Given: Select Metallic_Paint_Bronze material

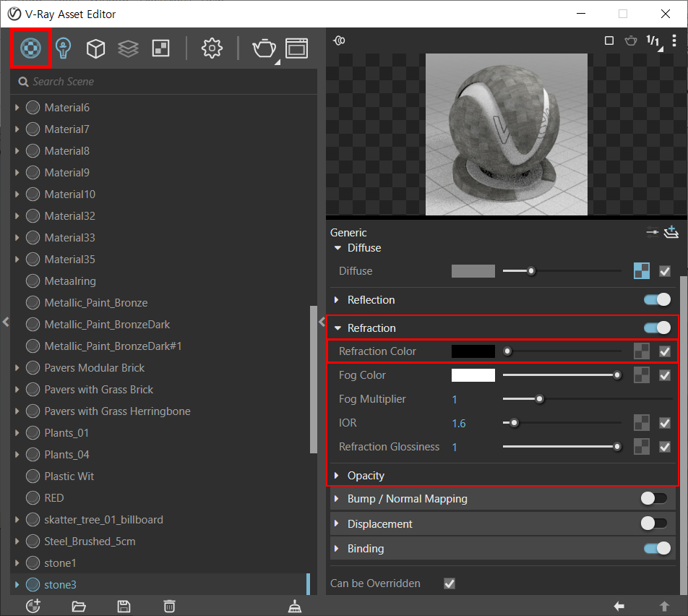Looking at the screenshot, I should pos(95,303).
